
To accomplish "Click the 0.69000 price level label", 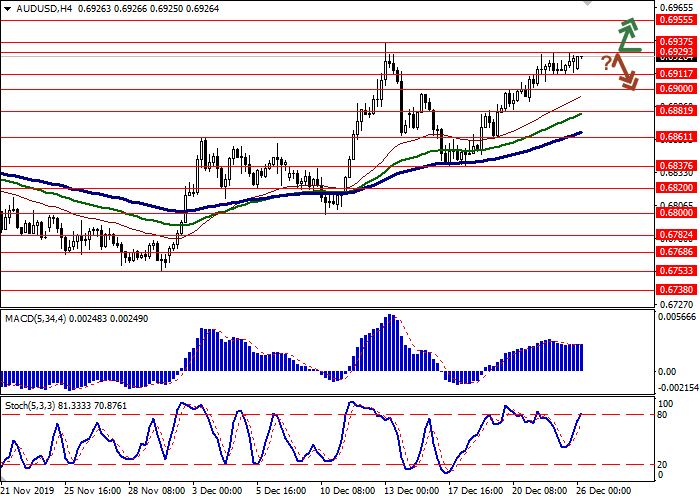I will pos(677,88).
